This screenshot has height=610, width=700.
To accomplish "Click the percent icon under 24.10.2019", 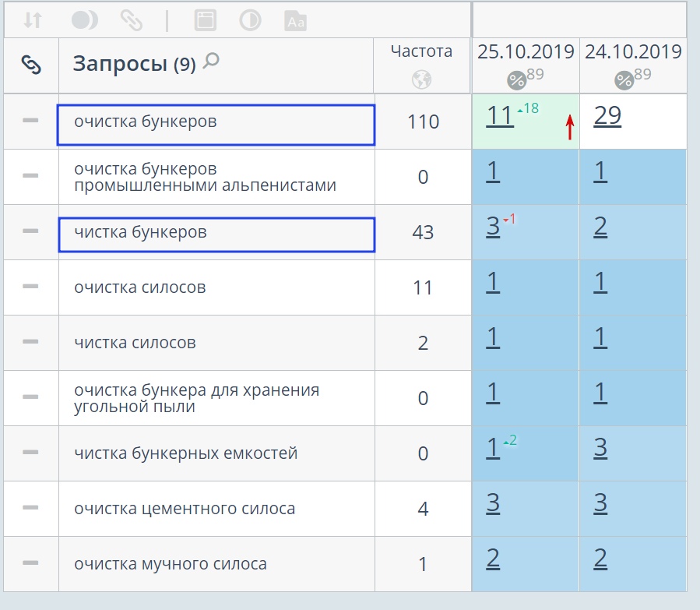I will pos(624,79).
